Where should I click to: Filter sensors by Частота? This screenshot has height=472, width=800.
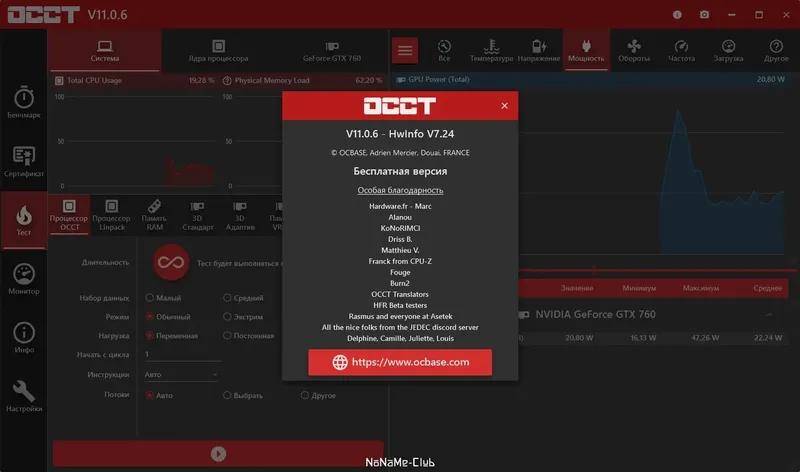pyautogui.click(x=681, y=51)
